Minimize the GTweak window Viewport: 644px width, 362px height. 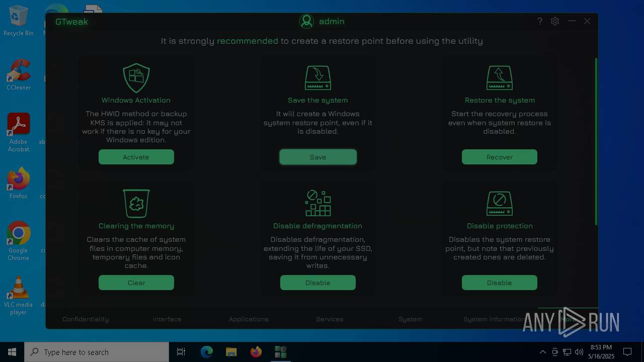pos(572,21)
